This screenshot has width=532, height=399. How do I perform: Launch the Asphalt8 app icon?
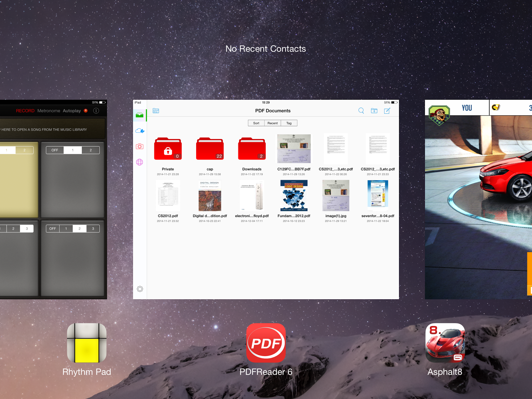pyautogui.click(x=445, y=343)
